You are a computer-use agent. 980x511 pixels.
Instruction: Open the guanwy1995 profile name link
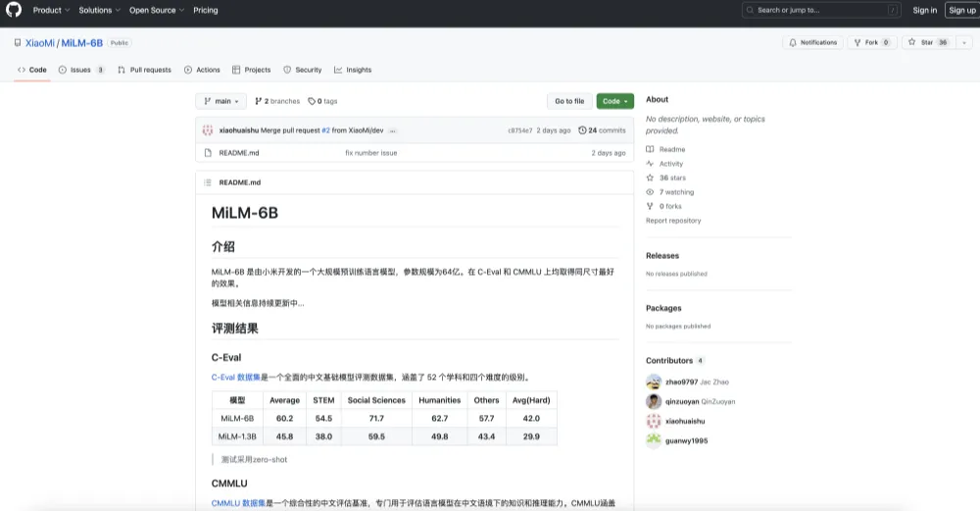[686, 441]
